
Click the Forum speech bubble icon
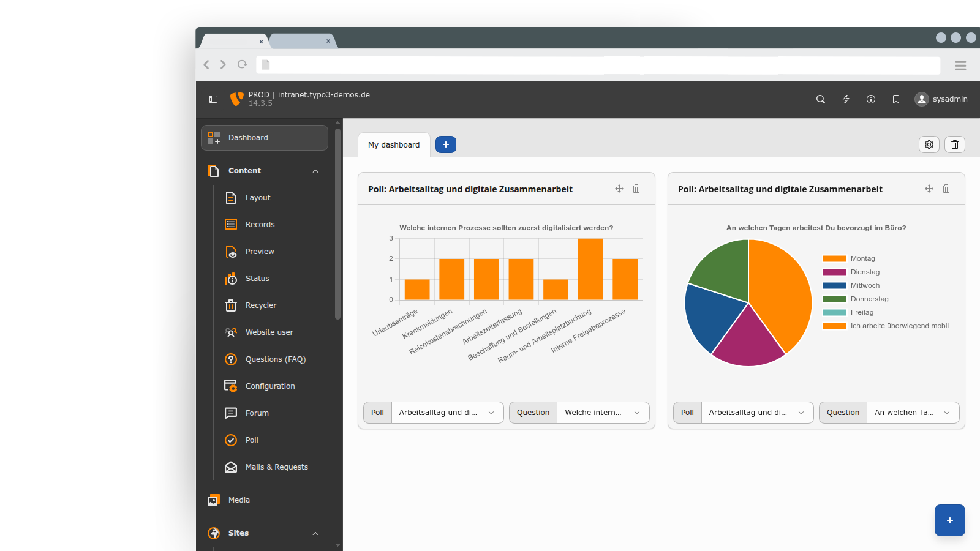[231, 413]
